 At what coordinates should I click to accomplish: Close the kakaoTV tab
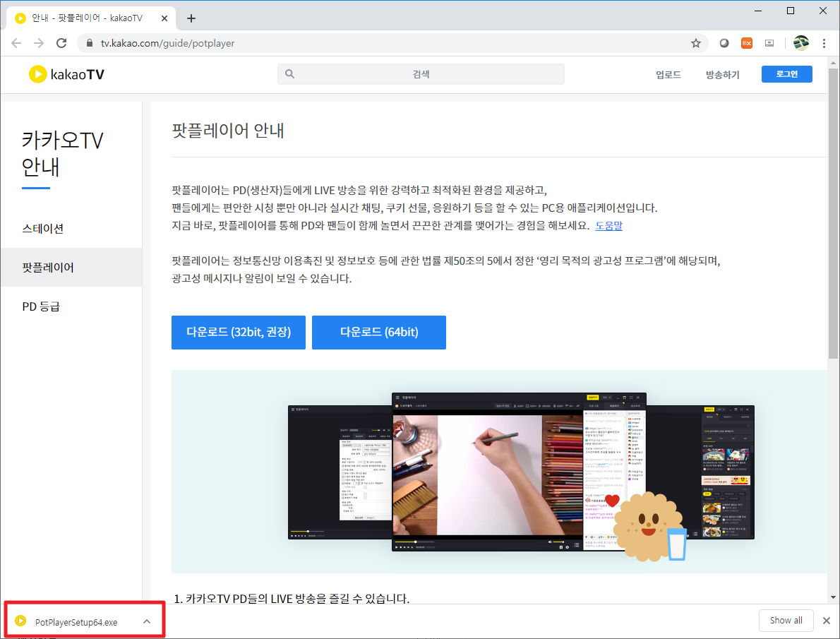(164, 18)
